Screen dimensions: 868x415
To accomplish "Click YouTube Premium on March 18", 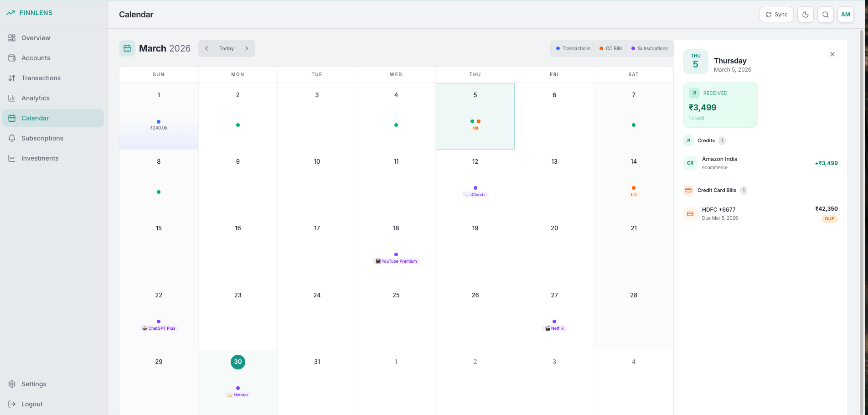I will pos(396,261).
